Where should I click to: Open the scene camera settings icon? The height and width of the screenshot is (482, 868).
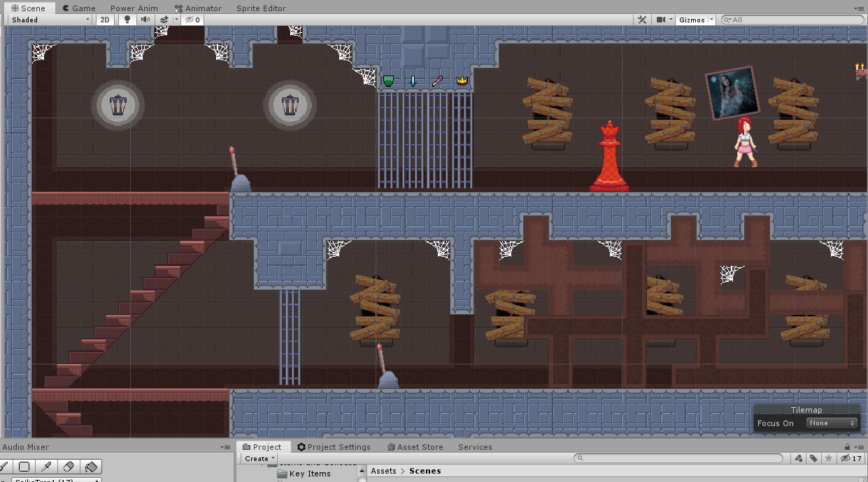[660, 20]
